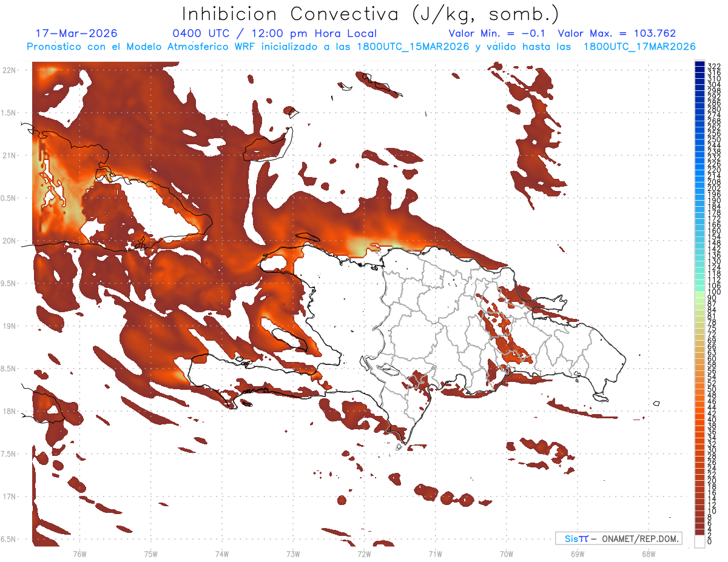This screenshot has width=728, height=562.
Task: Click the '76W' longitude label
Action: (x=79, y=554)
